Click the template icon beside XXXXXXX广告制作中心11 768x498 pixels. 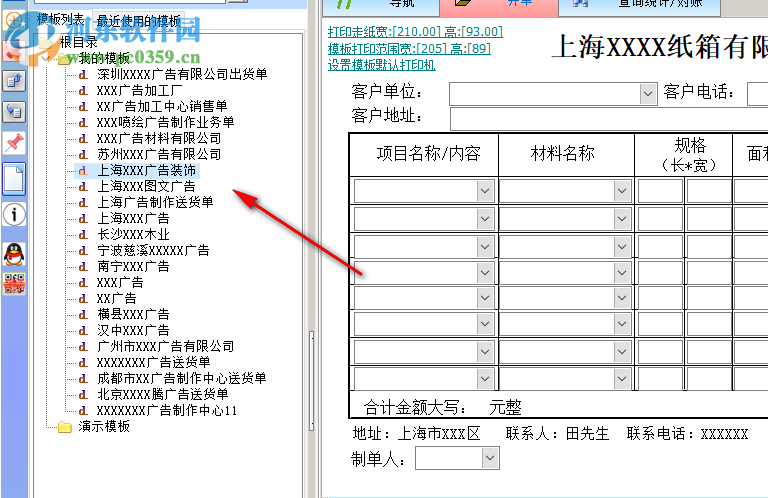click(83, 411)
